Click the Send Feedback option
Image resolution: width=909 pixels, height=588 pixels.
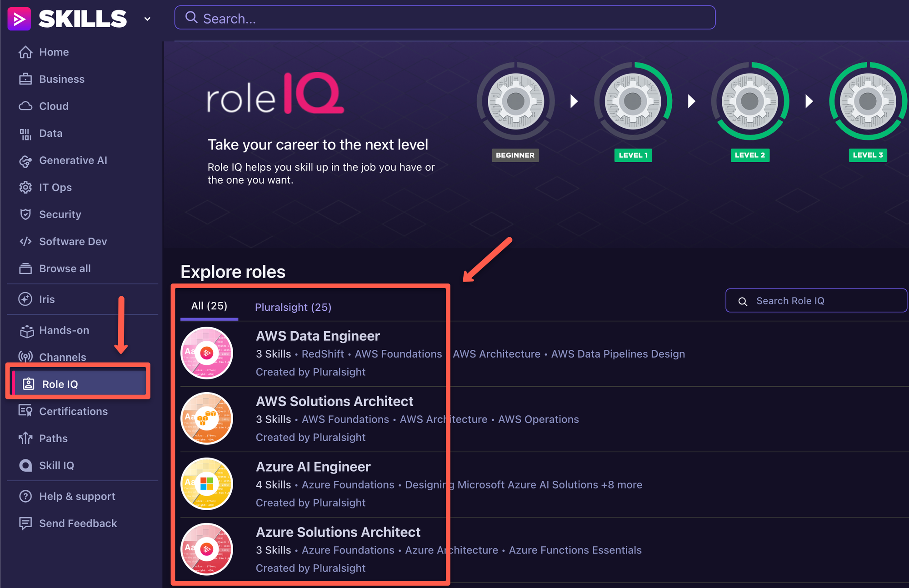(x=78, y=523)
